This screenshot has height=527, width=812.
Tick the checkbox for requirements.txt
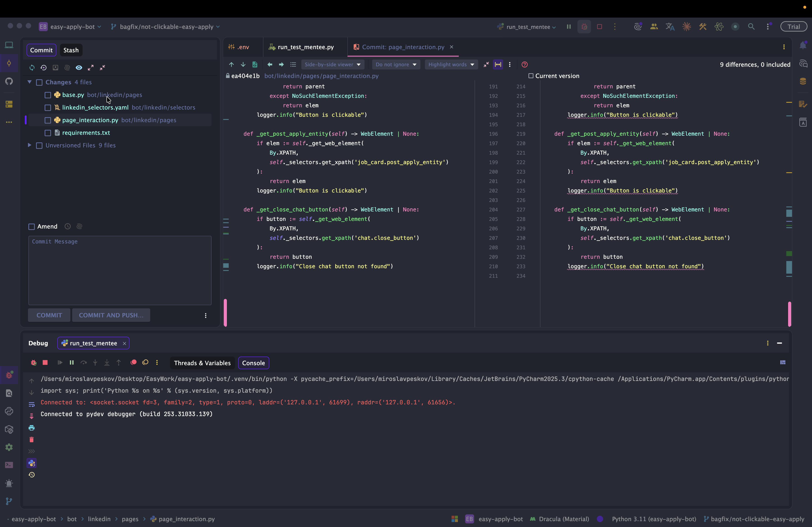click(x=48, y=133)
